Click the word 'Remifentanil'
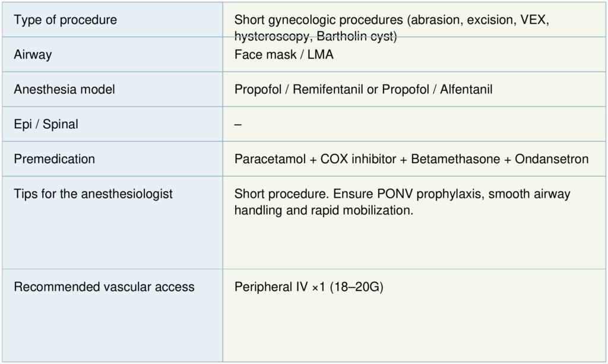 click(330, 90)
